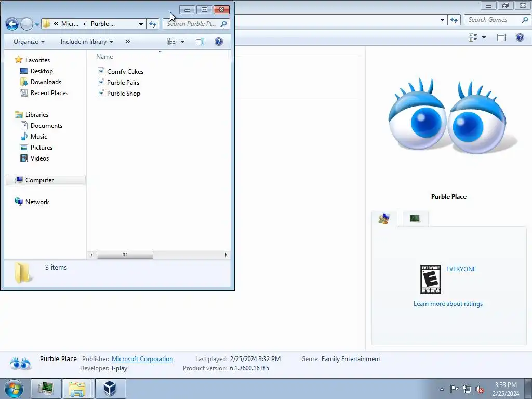
Task: Open the Windows Start menu
Action: point(14,389)
